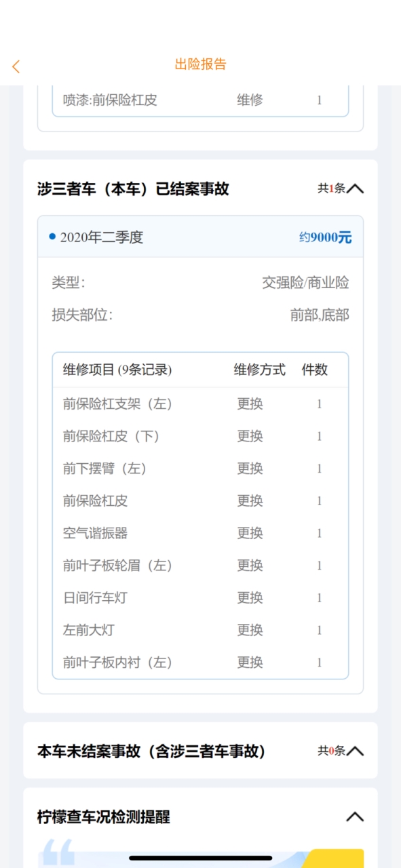The width and height of the screenshot is (401, 868).
Task: Tap the 共1条 record count label
Action: [331, 189]
